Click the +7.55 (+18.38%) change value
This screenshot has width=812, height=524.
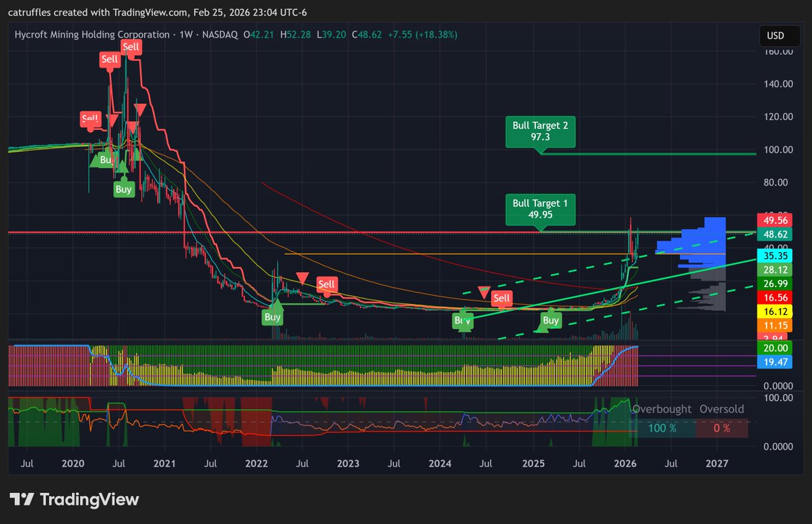[x=423, y=35]
